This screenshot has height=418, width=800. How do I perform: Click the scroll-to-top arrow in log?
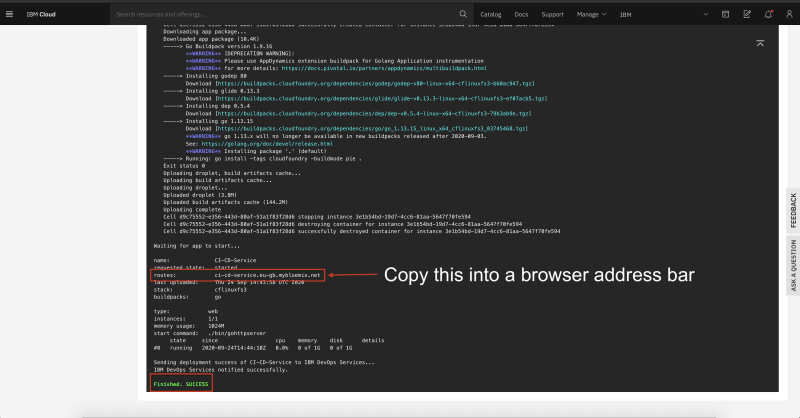(760, 43)
